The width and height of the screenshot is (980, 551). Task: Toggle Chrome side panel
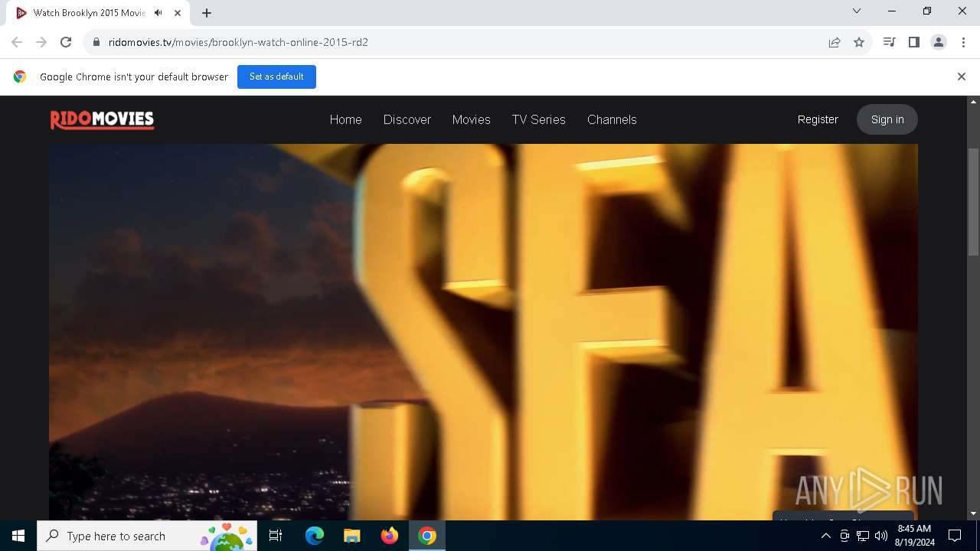point(913,42)
